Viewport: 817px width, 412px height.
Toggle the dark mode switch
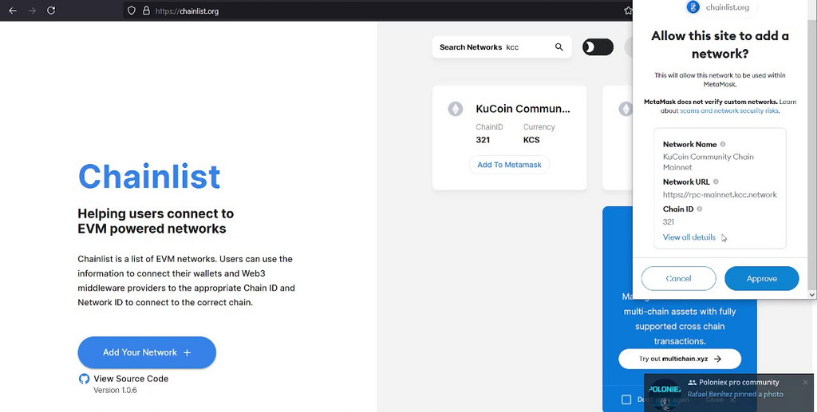click(x=598, y=47)
